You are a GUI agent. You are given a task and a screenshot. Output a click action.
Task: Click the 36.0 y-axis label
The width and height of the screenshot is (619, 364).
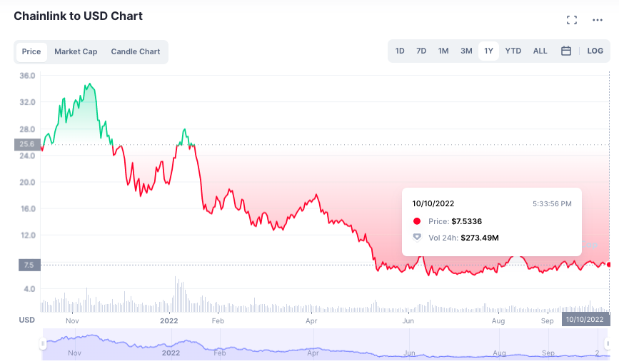27,76
